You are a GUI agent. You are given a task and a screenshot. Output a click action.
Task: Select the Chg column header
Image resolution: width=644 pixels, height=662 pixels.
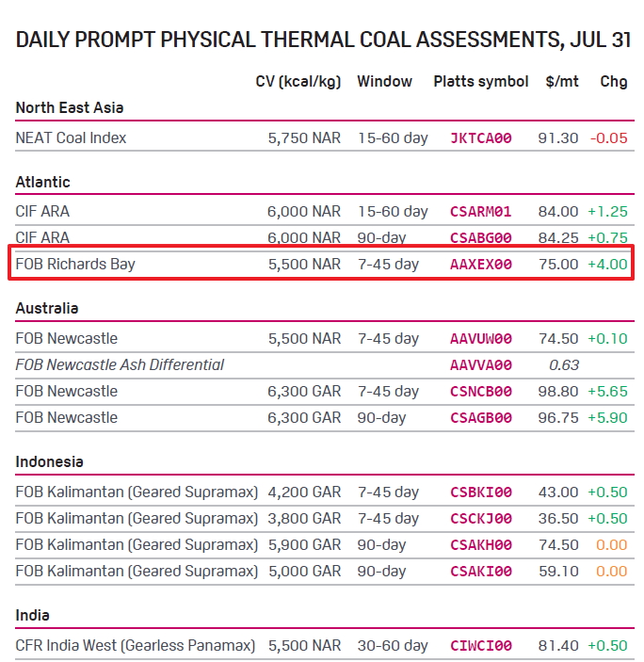[x=614, y=82]
